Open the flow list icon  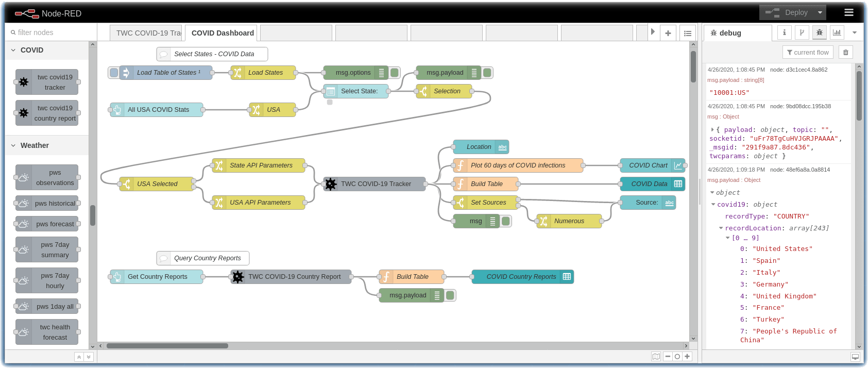[688, 33]
